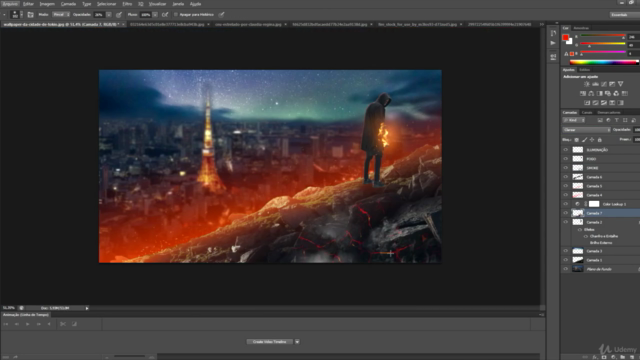Screen dimensions: 640x360
Task: Add a Threshold adjustment
Action: (x=604, y=103)
